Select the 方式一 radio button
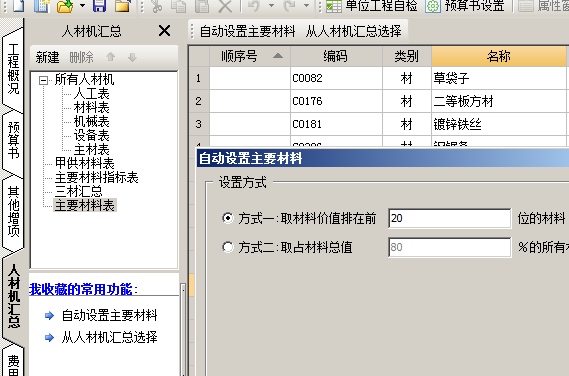Image resolution: width=569 pixels, height=376 pixels. pos(228,218)
